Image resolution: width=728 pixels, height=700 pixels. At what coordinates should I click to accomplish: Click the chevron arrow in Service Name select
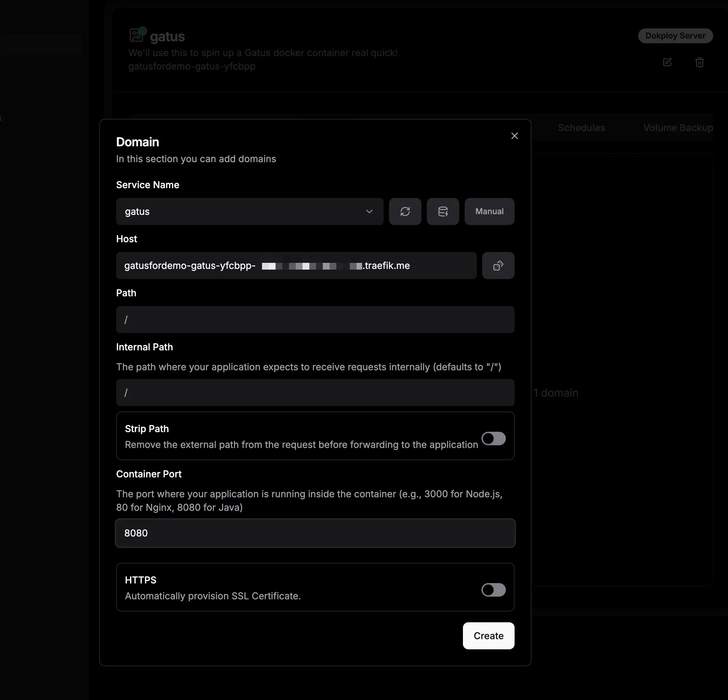[369, 211]
